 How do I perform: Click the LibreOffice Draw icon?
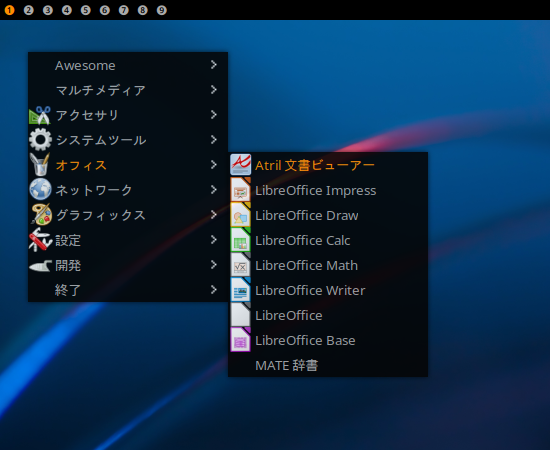pyautogui.click(x=240, y=214)
